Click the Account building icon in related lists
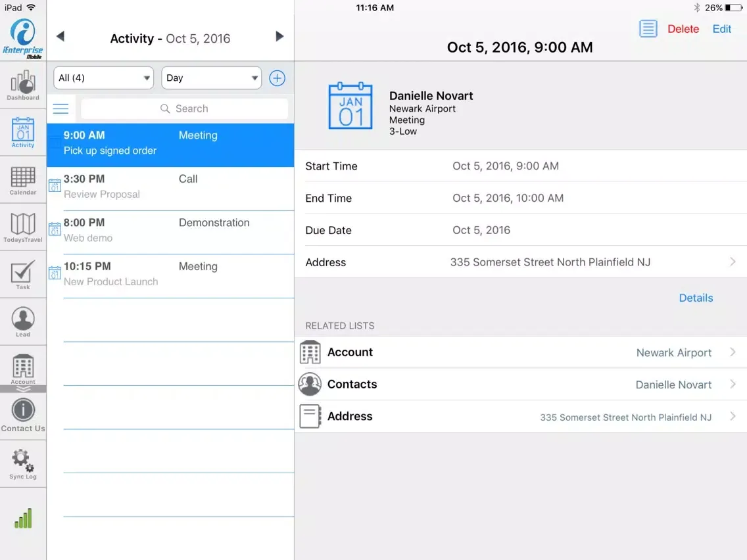This screenshot has width=747, height=560. 310,352
